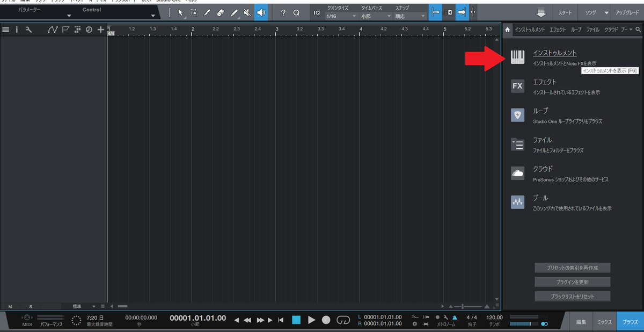This screenshot has width=644, height=332.
Task: Toggle cursor follows edit position button
Action: [472, 12]
